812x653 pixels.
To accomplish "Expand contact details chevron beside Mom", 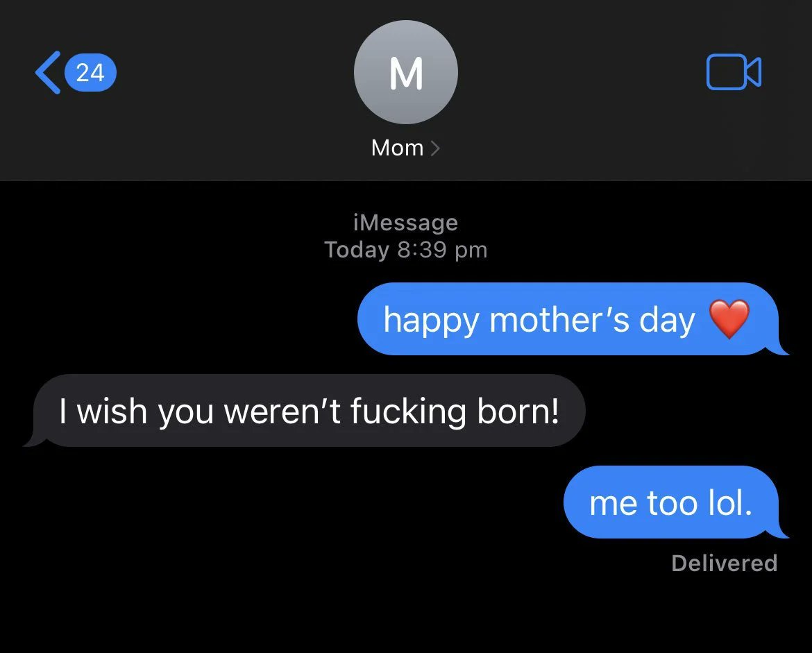I will click(x=436, y=148).
